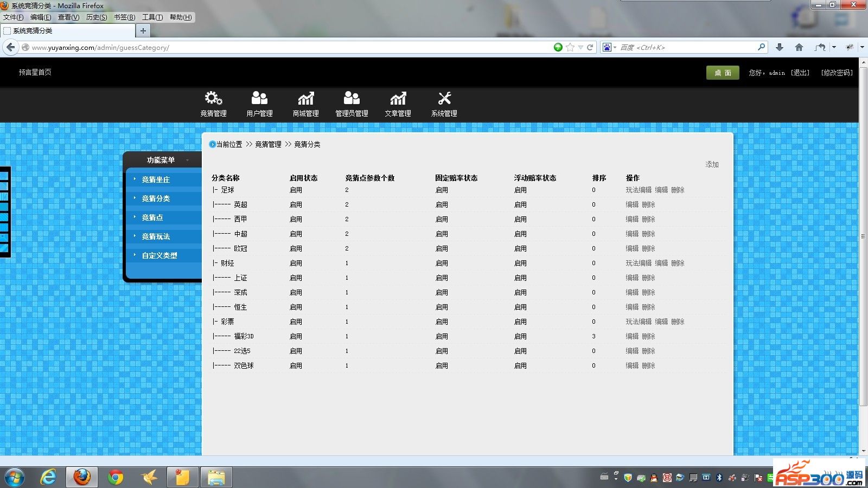868x488 pixels.
Task: Expand search engine dropdown arrow
Action: (x=615, y=48)
